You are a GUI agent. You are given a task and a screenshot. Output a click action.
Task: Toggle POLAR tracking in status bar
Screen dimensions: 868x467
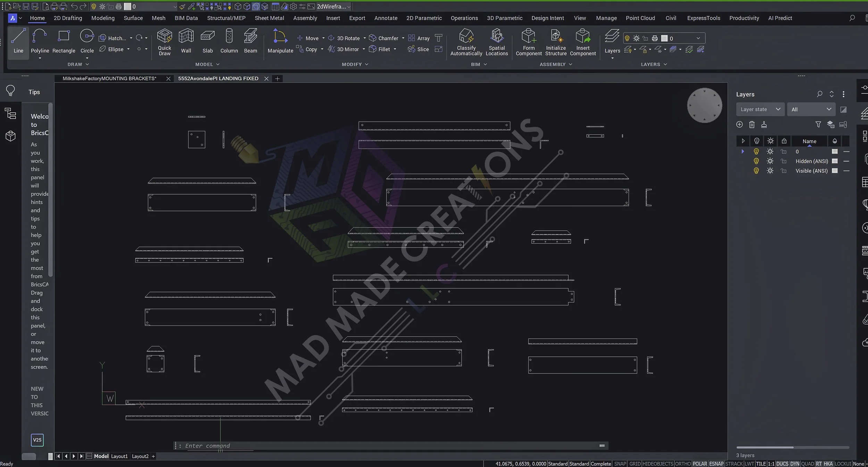tap(700, 464)
